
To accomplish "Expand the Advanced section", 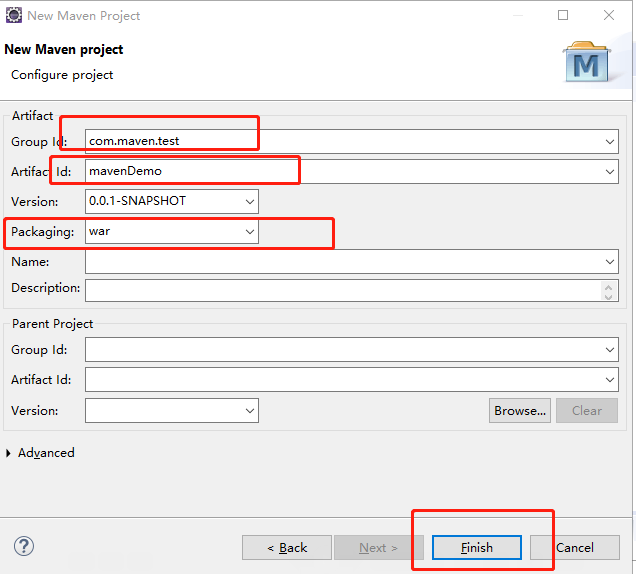I will tap(8, 453).
